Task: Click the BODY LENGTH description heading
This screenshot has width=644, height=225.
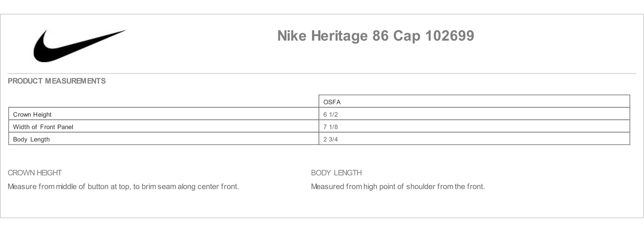Action: (x=336, y=173)
